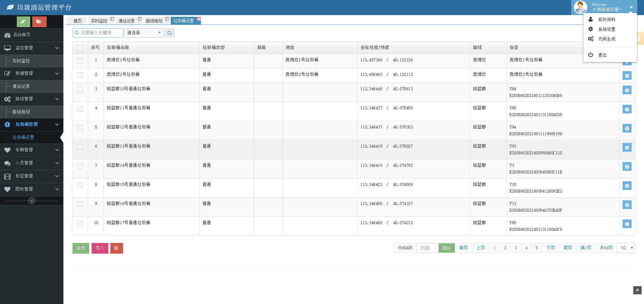
Task: Expand the 监控管理 sidebar menu
Action: click(x=32, y=48)
